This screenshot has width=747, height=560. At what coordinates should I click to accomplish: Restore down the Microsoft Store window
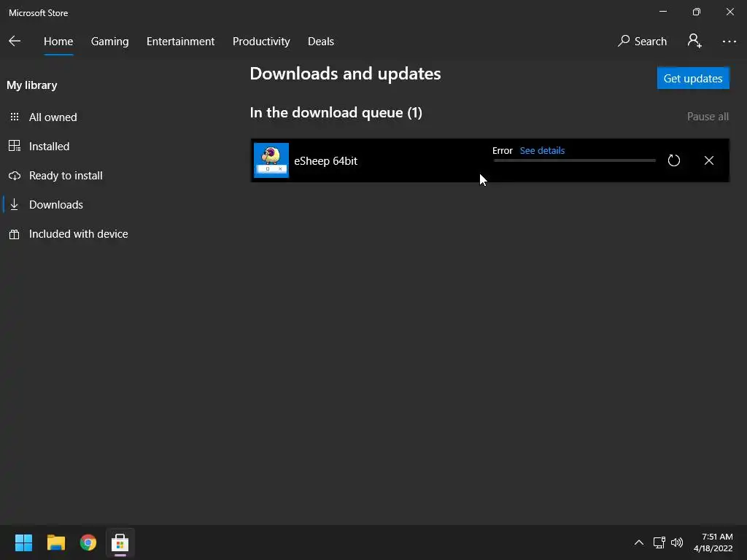click(x=697, y=12)
